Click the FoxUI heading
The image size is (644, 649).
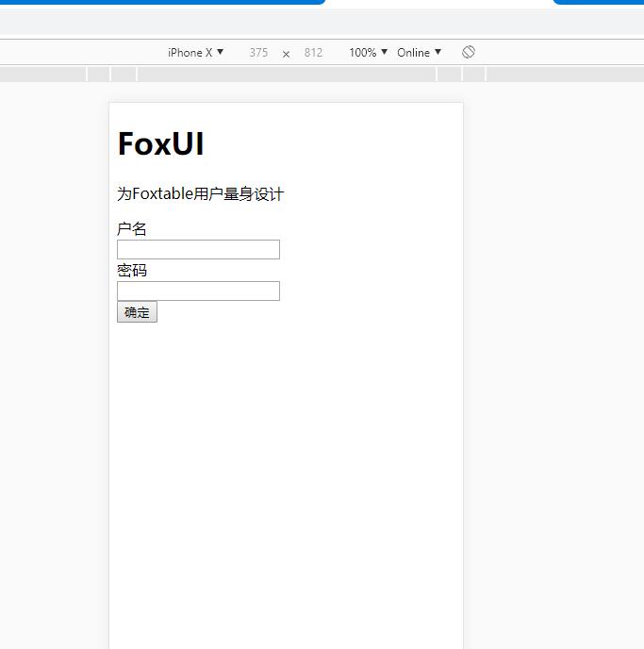click(x=161, y=143)
